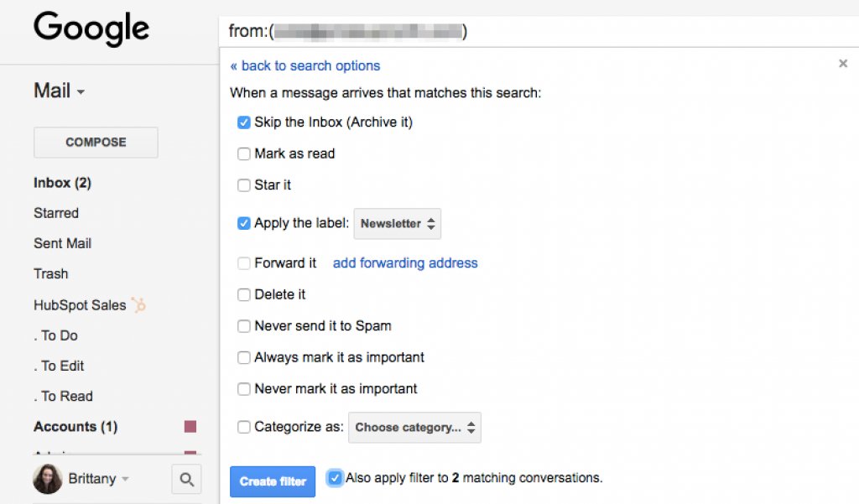The width and height of the screenshot is (859, 504).
Task: Click the Create filter button
Action: [x=272, y=481]
